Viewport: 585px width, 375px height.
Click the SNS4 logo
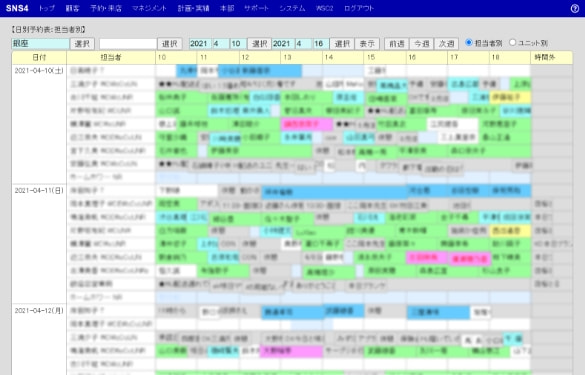click(x=17, y=8)
